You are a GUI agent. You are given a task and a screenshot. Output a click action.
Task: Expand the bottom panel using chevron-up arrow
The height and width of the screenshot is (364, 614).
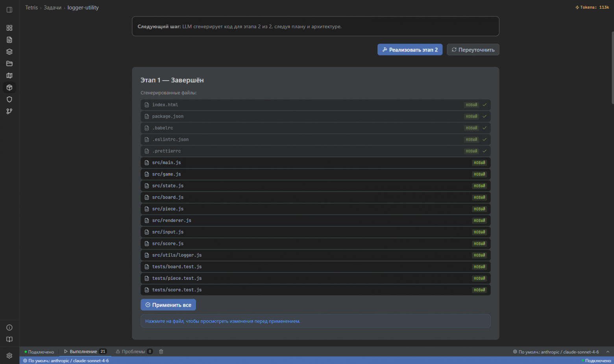click(608, 352)
